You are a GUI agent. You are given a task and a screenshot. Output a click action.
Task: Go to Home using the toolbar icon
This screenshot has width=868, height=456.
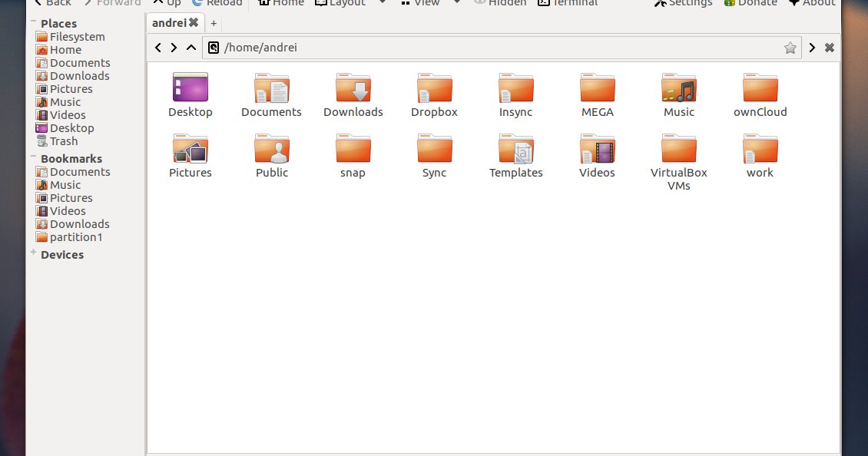click(x=280, y=3)
